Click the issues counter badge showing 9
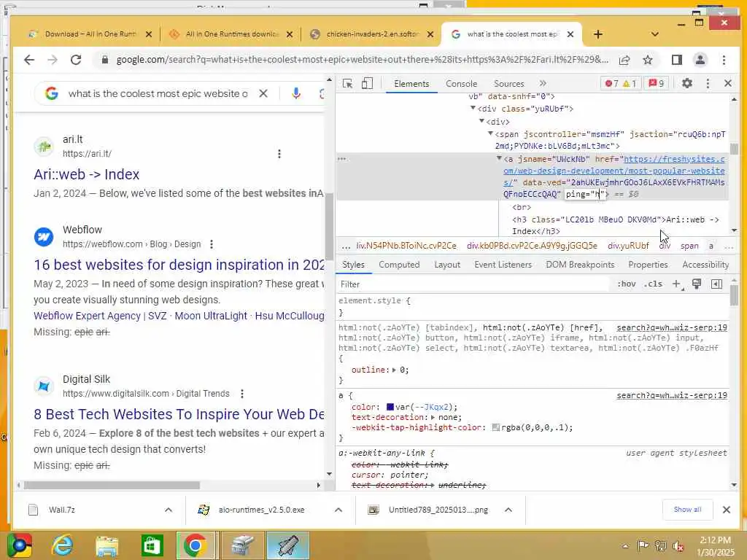747x560 pixels. (x=656, y=83)
